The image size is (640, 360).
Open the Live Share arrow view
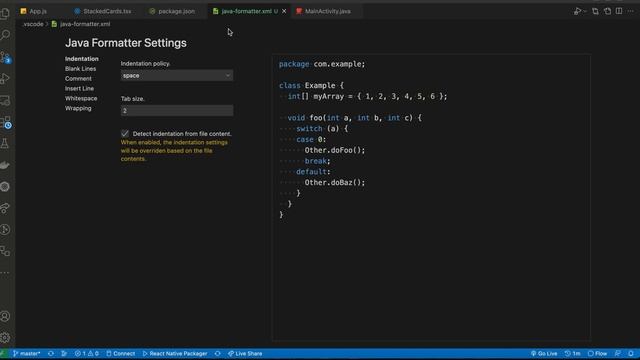point(5,208)
